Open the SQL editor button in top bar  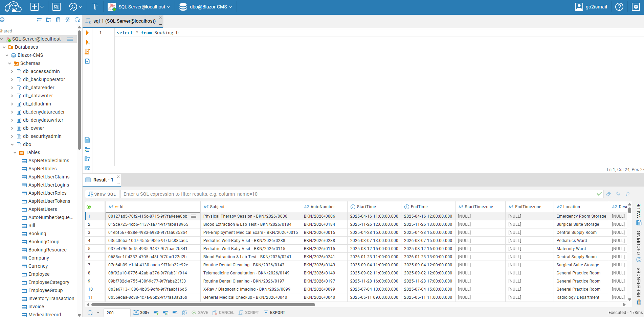click(x=57, y=7)
